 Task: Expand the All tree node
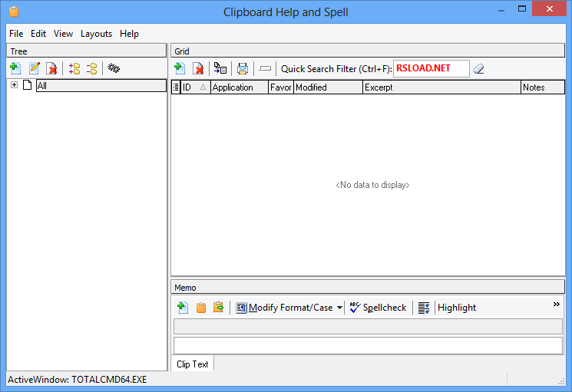point(14,85)
